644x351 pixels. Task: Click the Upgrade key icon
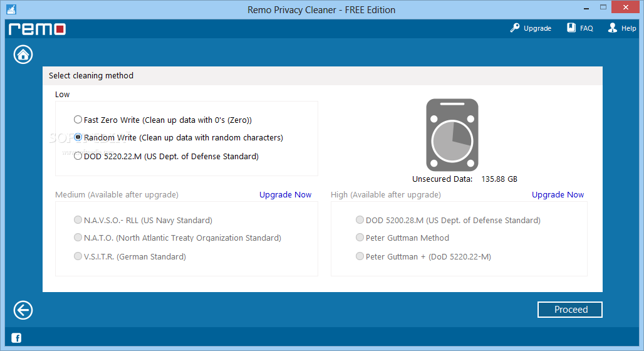[514, 28]
